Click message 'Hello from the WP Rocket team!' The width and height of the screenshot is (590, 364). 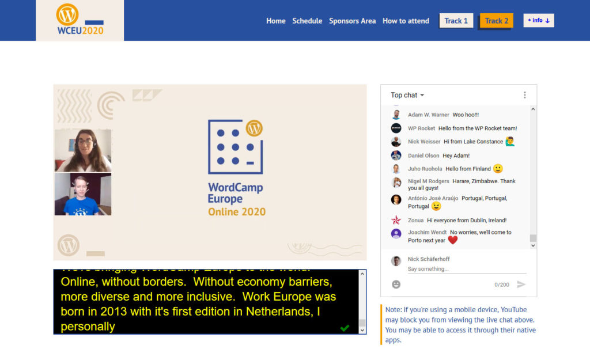point(478,128)
